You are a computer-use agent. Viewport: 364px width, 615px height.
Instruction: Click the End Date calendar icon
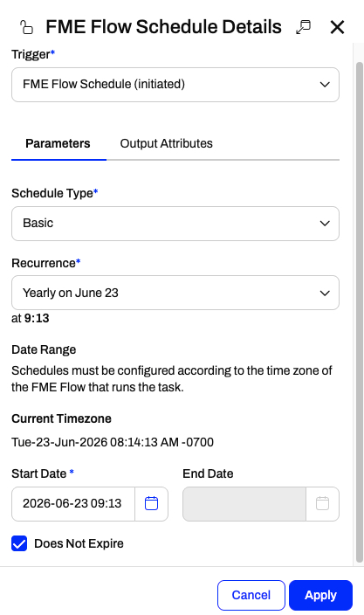(x=322, y=503)
